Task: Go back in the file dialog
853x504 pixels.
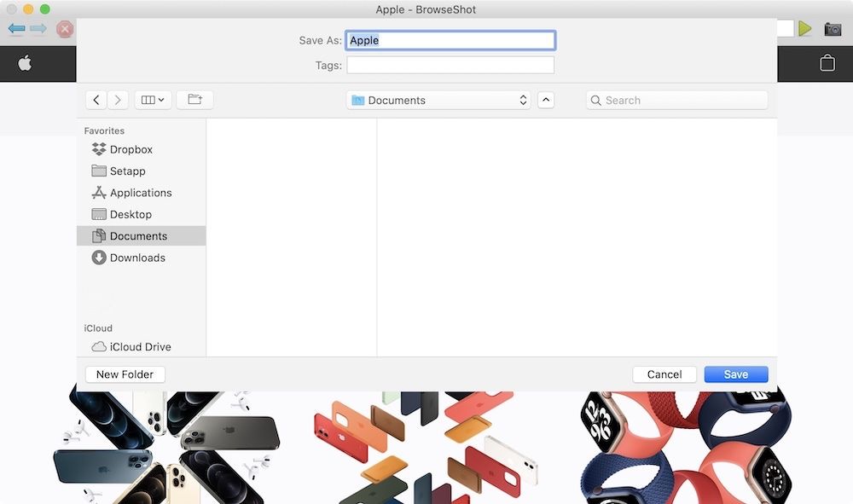Action: pos(96,100)
